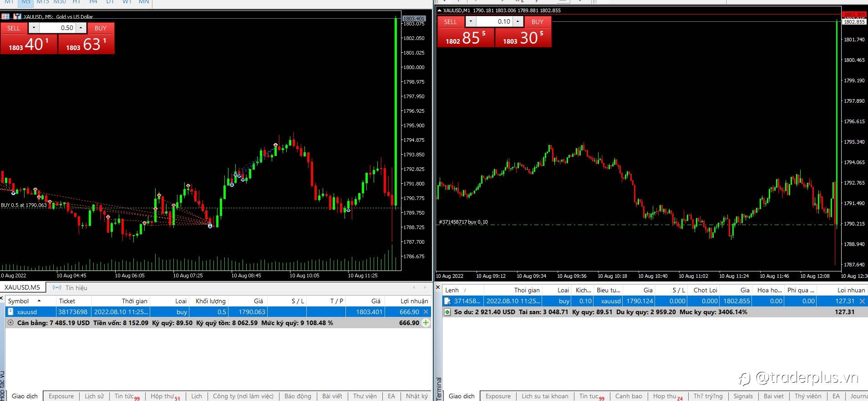Open the Nhật ký tab

tap(416, 396)
